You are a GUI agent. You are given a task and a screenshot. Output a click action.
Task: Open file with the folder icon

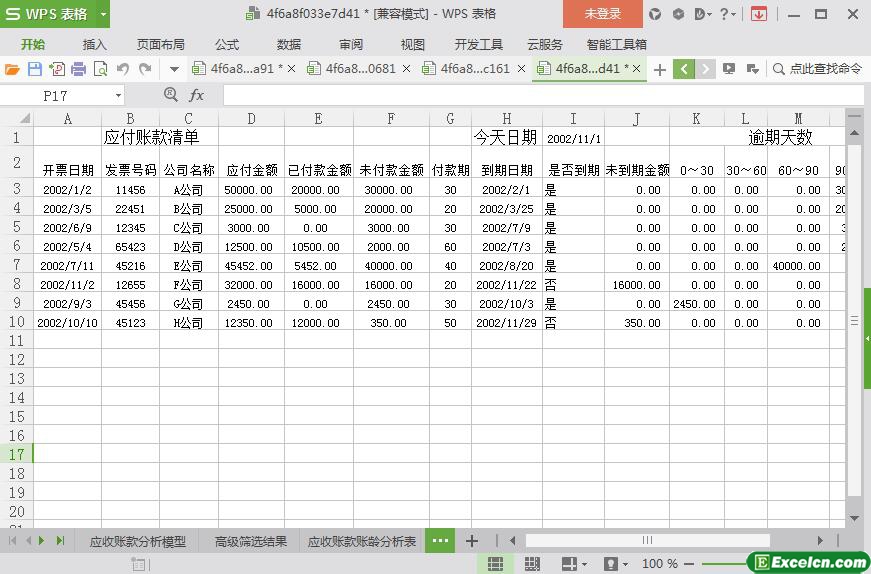[12, 69]
